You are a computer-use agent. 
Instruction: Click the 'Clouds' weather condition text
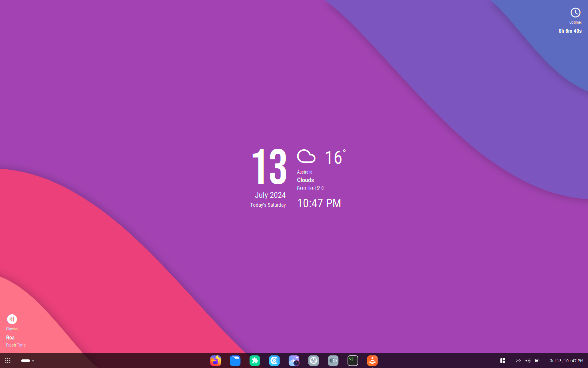[x=305, y=180]
